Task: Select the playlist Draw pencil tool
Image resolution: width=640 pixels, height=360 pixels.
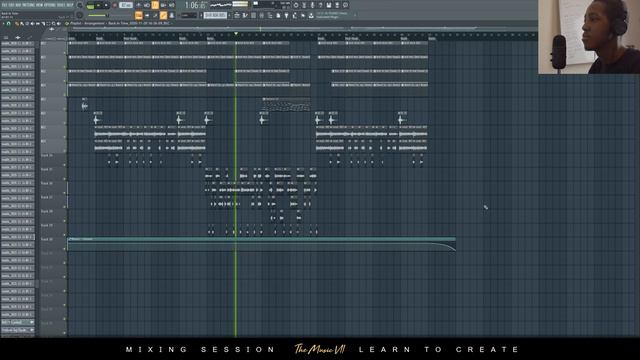Action: pos(17,24)
